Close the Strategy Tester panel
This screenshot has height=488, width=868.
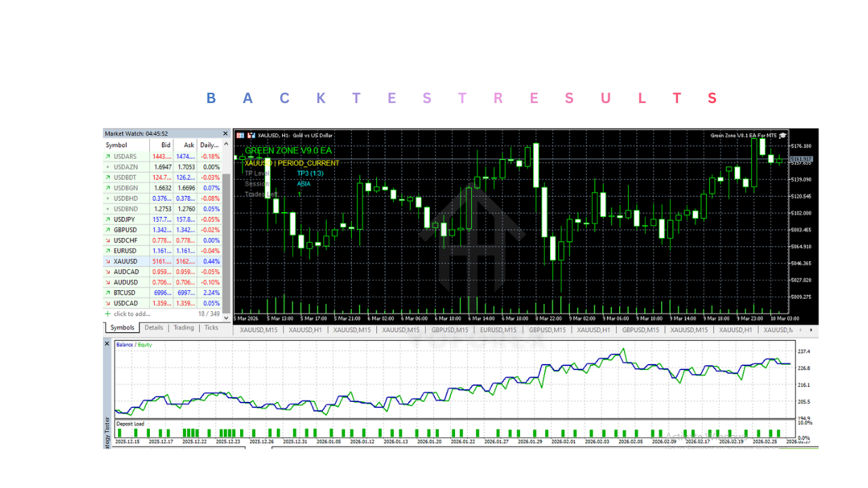coord(106,344)
